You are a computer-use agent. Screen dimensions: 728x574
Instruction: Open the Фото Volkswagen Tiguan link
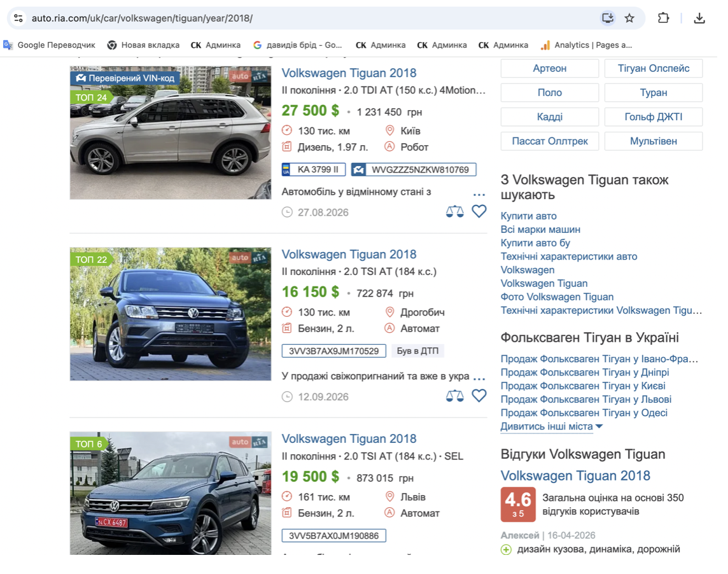pyautogui.click(x=557, y=297)
